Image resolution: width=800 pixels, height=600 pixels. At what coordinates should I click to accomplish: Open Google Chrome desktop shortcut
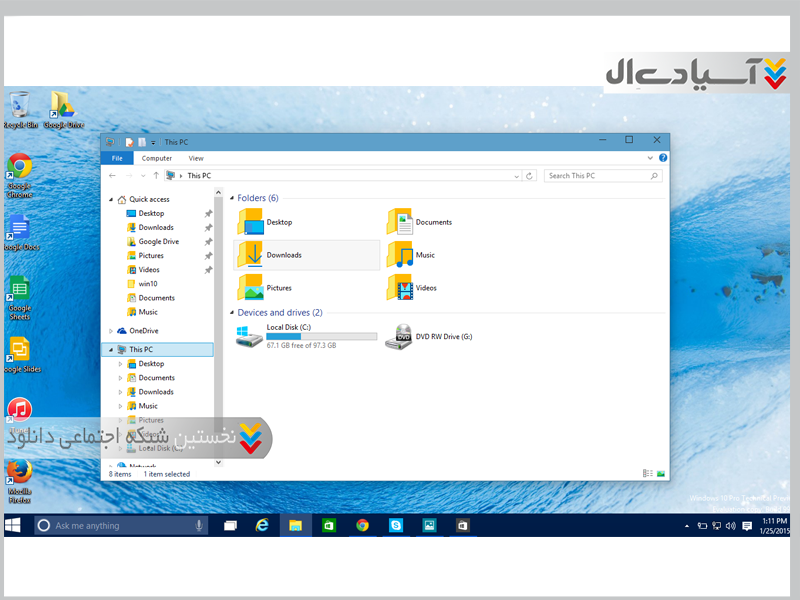click(19, 166)
